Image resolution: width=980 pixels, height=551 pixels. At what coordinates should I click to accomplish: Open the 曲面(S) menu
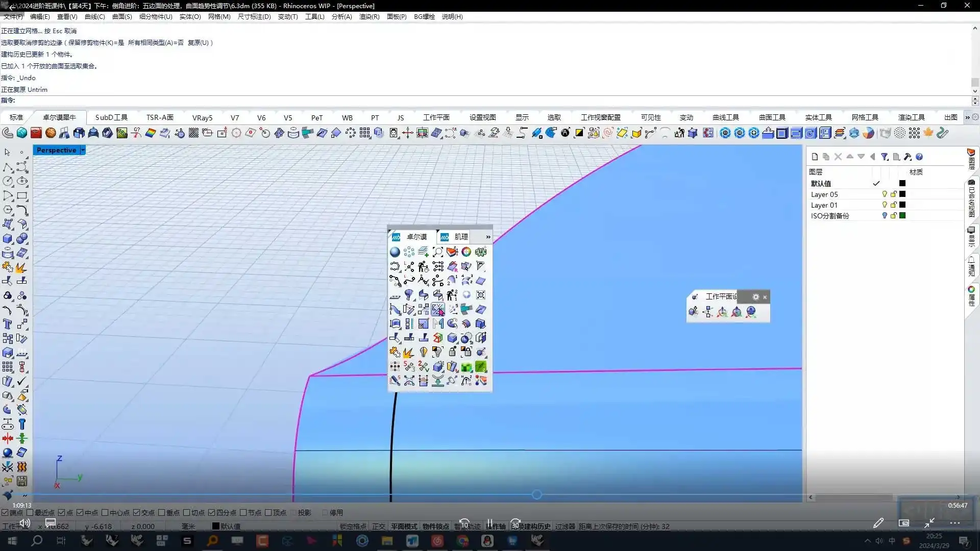click(x=122, y=16)
